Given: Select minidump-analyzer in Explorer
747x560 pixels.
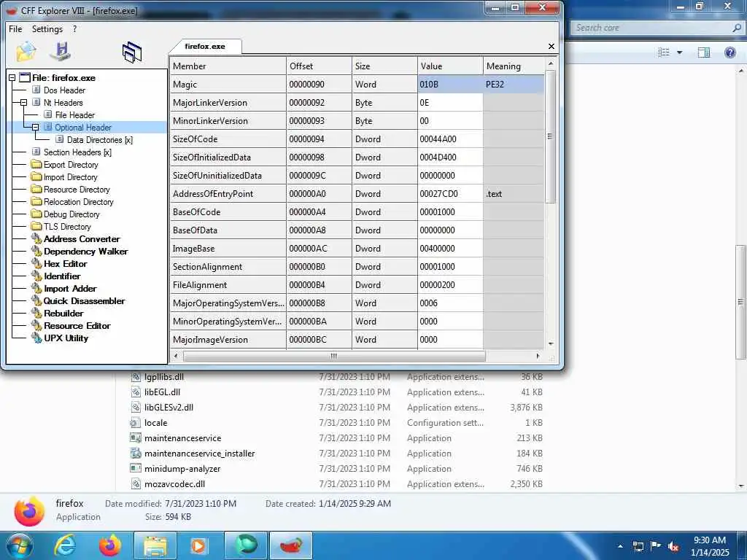Looking at the screenshot, I should pos(182,469).
